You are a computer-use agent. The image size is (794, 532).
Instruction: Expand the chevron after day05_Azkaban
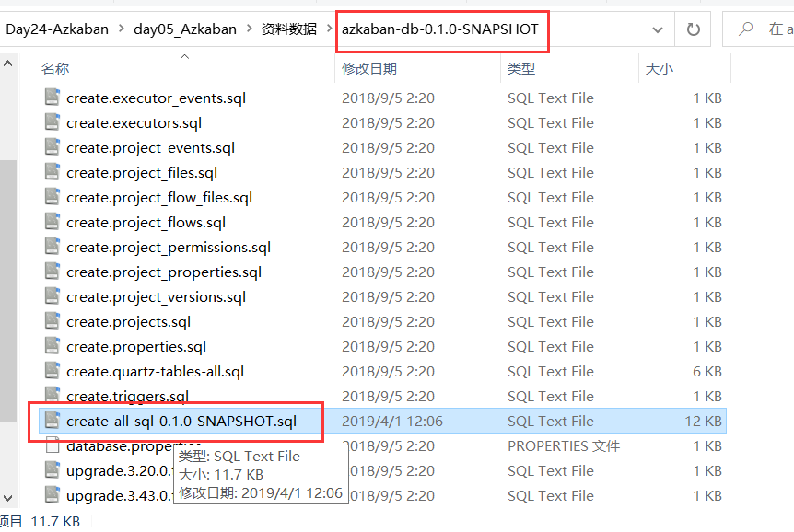pyautogui.click(x=249, y=29)
